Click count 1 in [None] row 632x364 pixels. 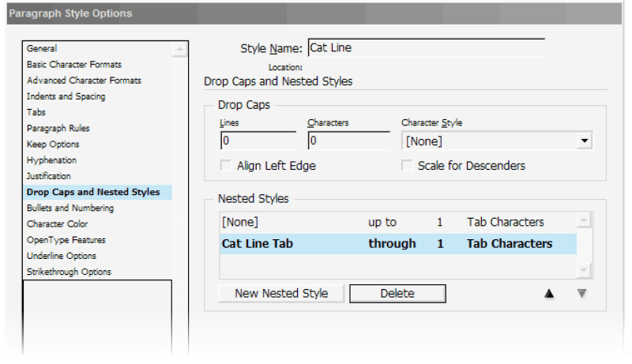440,222
